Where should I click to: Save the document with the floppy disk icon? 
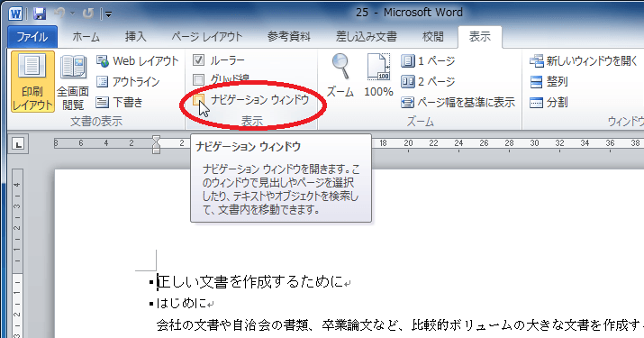point(39,14)
